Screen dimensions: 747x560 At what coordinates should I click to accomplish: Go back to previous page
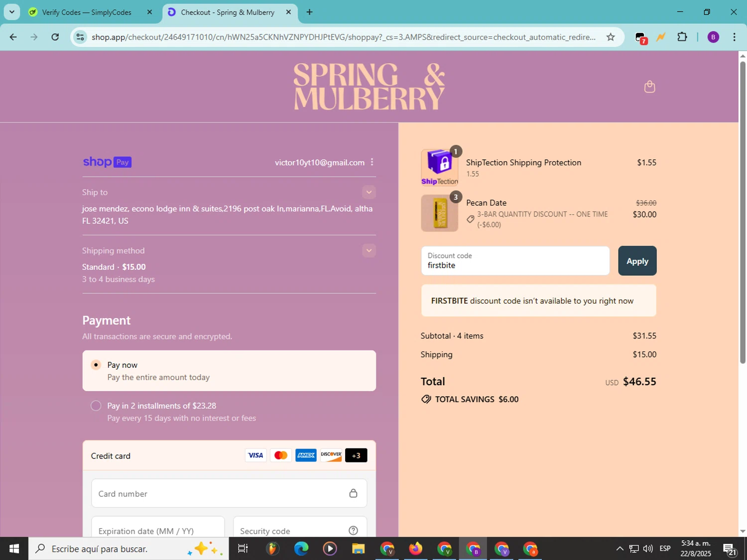[13, 37]
